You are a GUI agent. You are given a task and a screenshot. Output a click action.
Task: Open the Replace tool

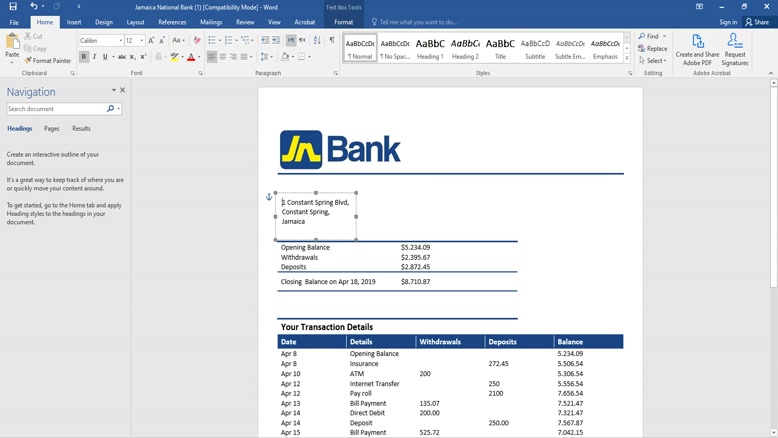[652, 49]
